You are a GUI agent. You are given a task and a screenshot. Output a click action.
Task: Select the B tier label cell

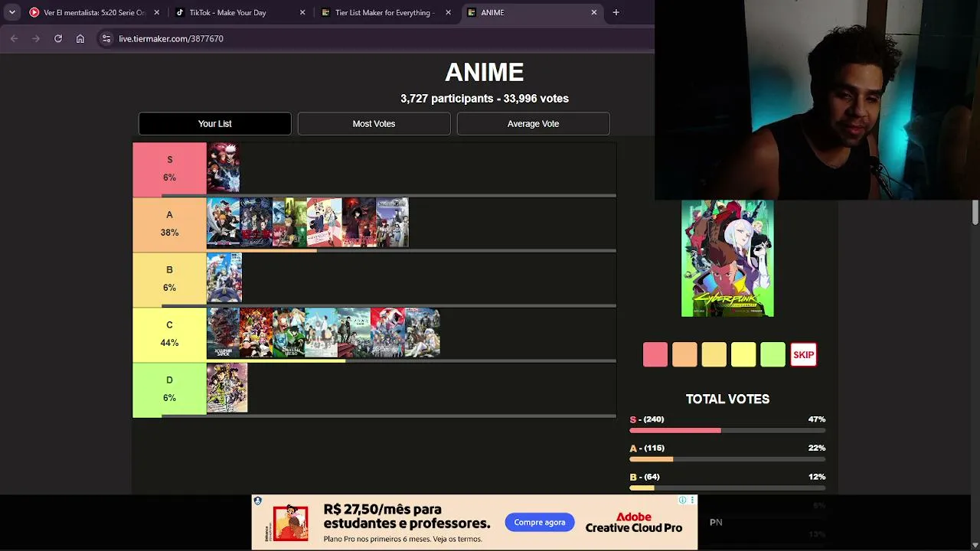click(170, 279)
